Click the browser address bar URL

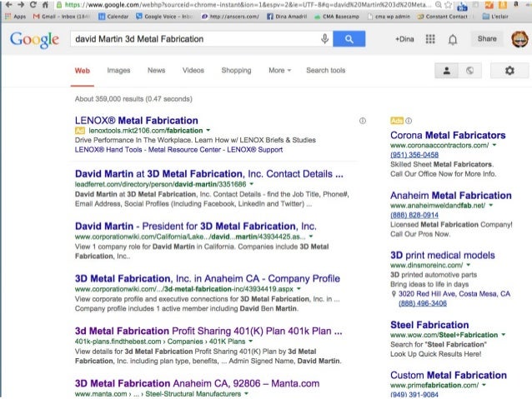[x=246, y=5]
